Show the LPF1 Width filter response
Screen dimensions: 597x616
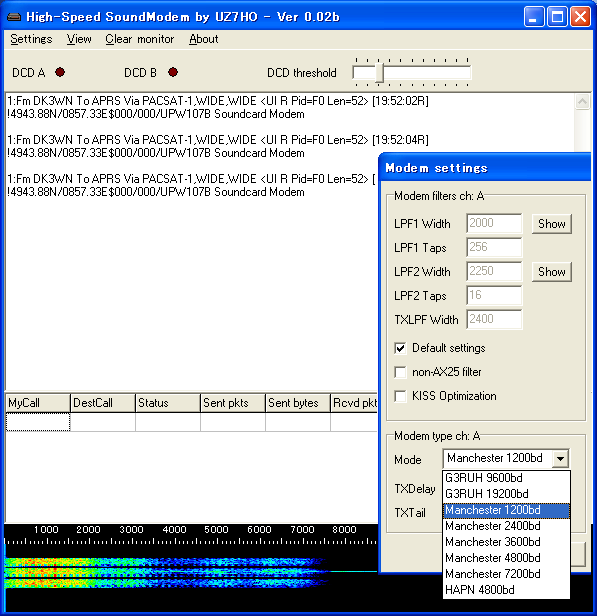click(552, 224)
